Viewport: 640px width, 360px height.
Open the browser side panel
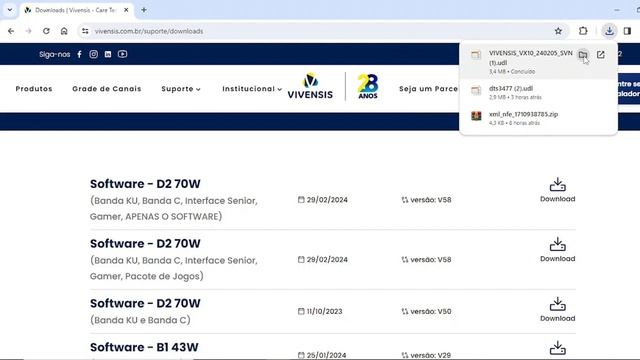point(627,31)
